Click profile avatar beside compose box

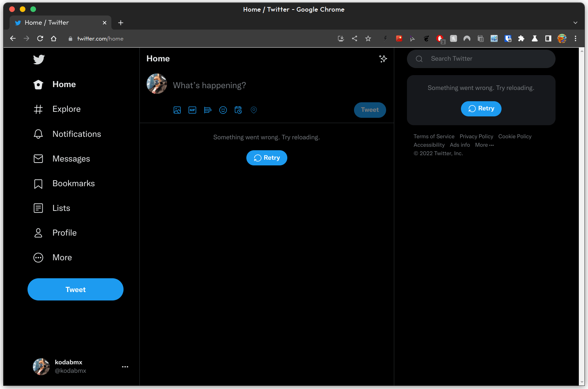click(157, 84)
